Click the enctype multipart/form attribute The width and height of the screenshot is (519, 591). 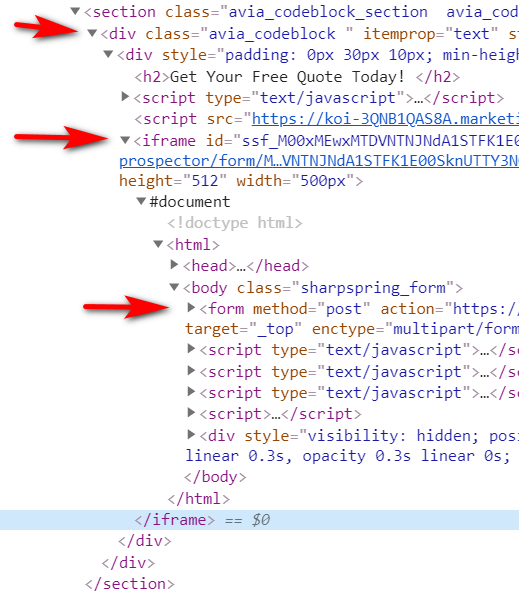pos(415,329)
